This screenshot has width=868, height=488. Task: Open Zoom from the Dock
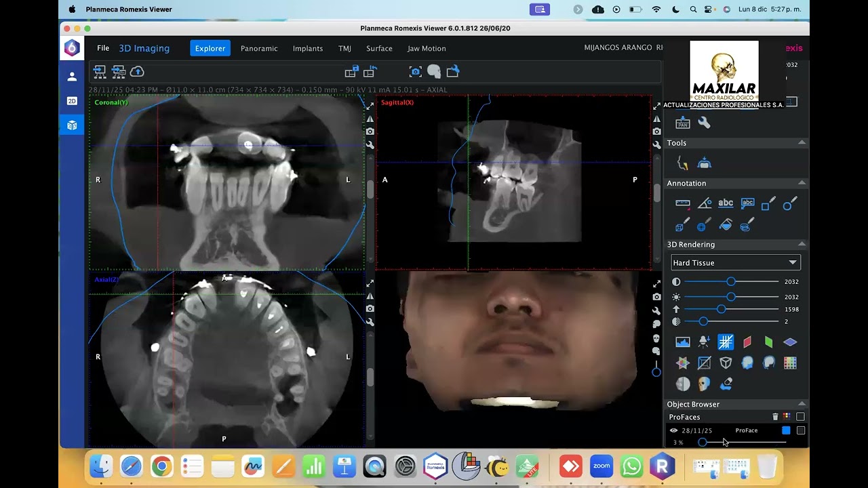click(601, 466)
